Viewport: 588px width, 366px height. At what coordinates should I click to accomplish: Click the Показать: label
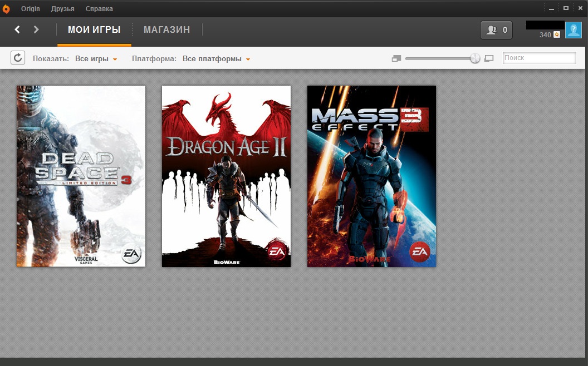(51, 59)
